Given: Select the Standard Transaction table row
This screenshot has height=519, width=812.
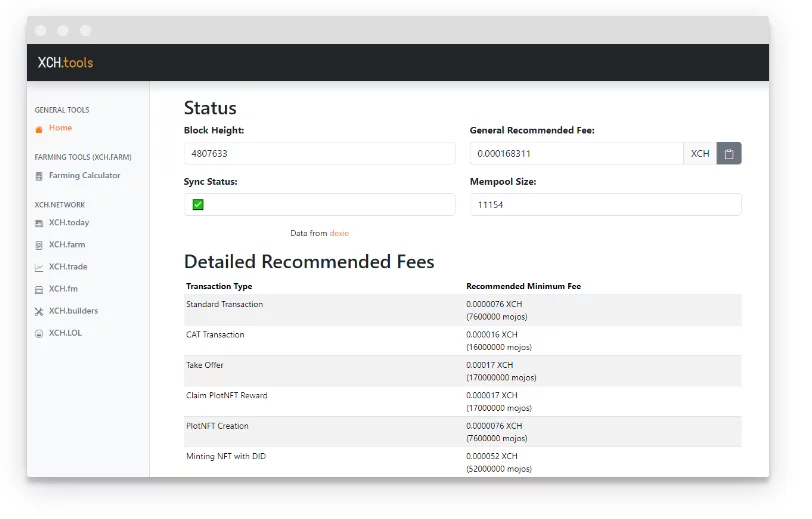Looking at the screenshot, I should 463,310.
